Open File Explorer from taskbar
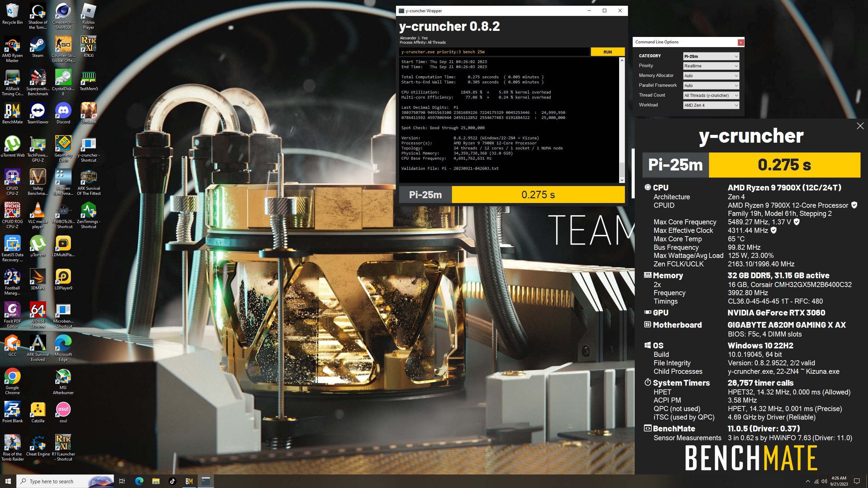The height and width of the screenshot is (488, 868). [156, 481]
